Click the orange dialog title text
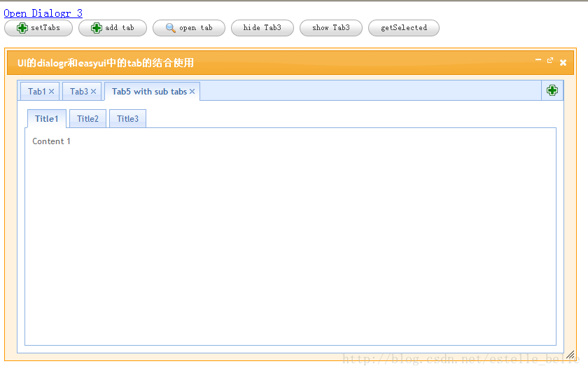The height and width of the screenshot is (373, 588). click(106, 62)
